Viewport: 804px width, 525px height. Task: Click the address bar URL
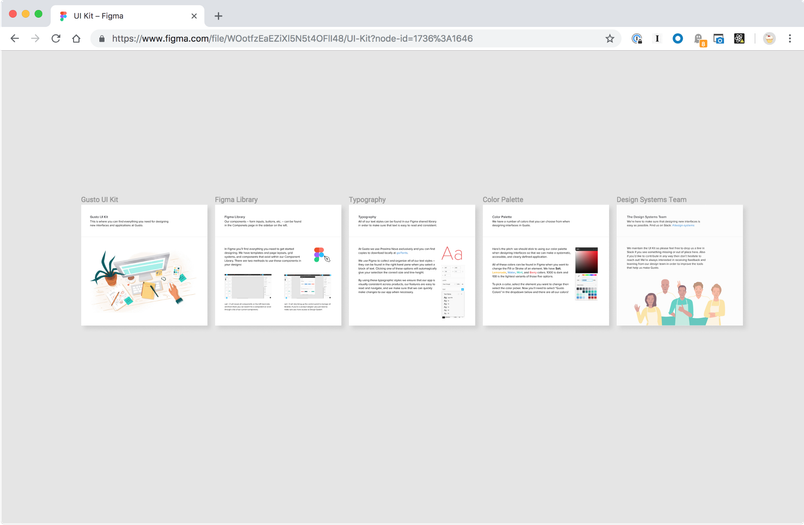292,38
